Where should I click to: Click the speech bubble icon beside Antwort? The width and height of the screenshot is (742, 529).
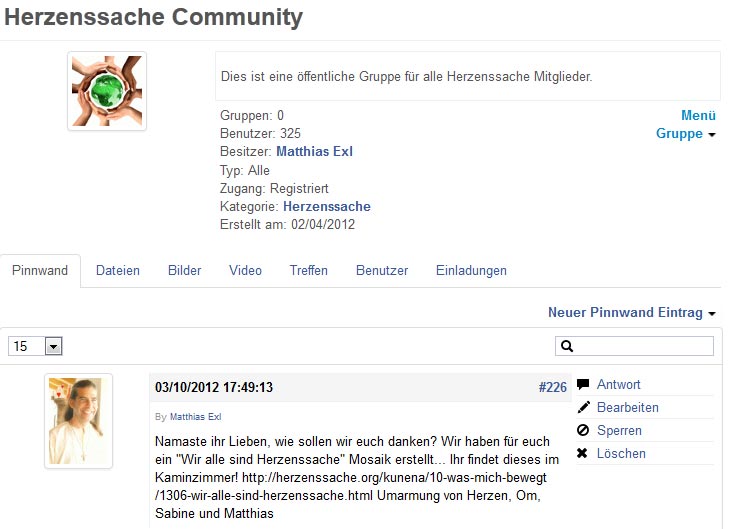[583, 384]
